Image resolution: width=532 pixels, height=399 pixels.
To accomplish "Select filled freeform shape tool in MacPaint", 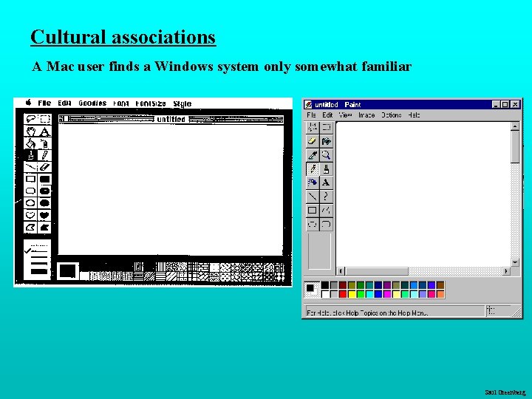I will coord(45,215).
